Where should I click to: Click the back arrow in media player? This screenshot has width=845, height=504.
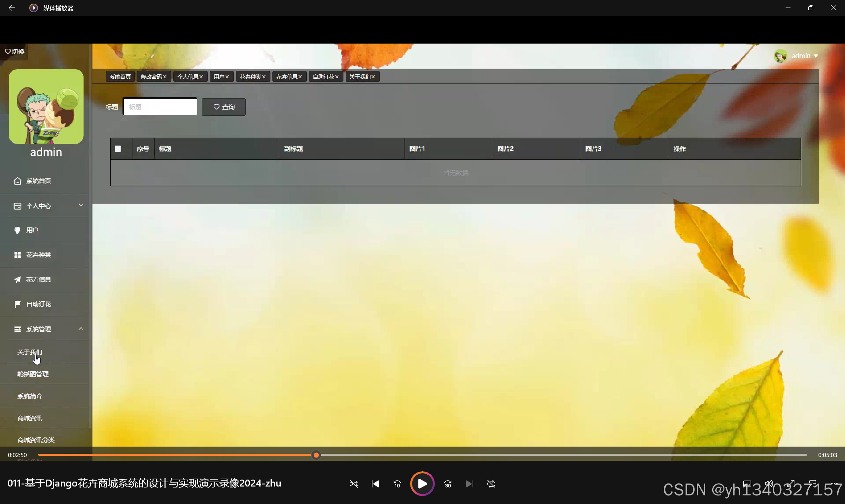point(12,8)
